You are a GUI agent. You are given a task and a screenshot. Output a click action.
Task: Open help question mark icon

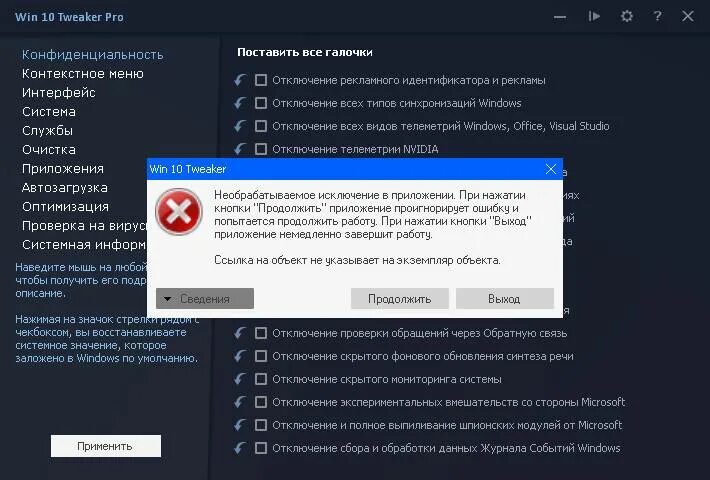[x=657, y=17]
